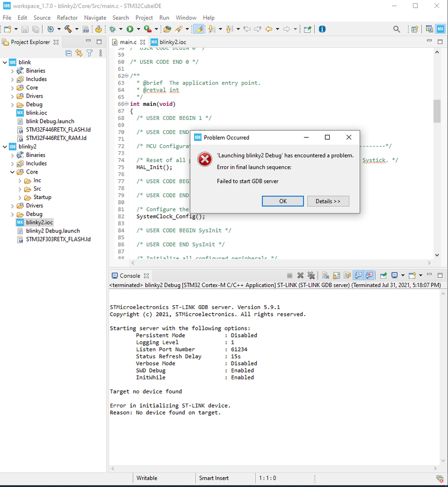Close the main.c tab
The width and height of the screenshot is (448, 487).
[142, 42]
